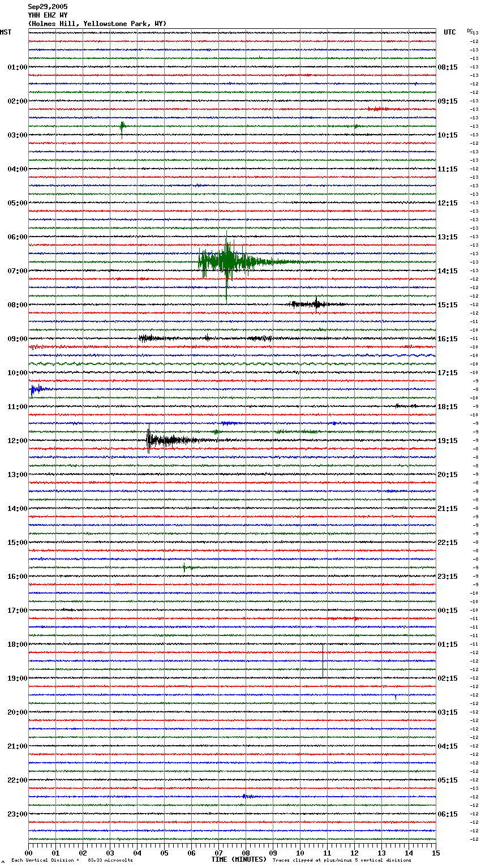This screenshot has height=868, width=481.
Task: Click the tall black spike after 18:00 trace
Action: pyautogui.click(x=323, y=660)
